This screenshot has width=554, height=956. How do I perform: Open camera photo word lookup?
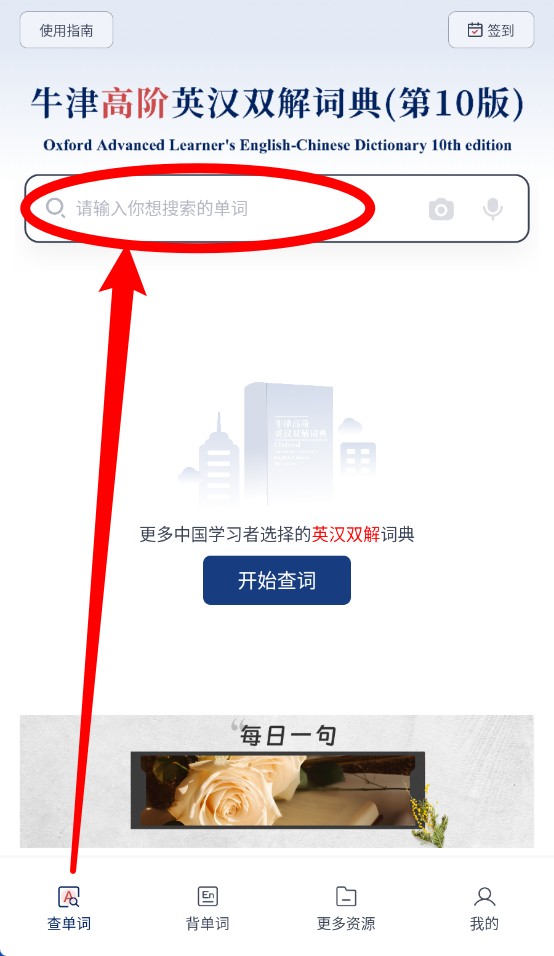[441, 209]
